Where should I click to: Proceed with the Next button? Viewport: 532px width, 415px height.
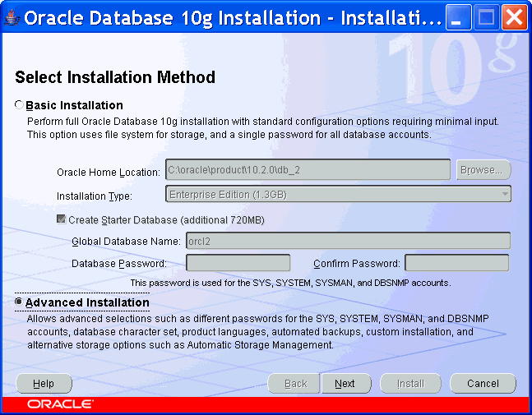tap(345, 384)
